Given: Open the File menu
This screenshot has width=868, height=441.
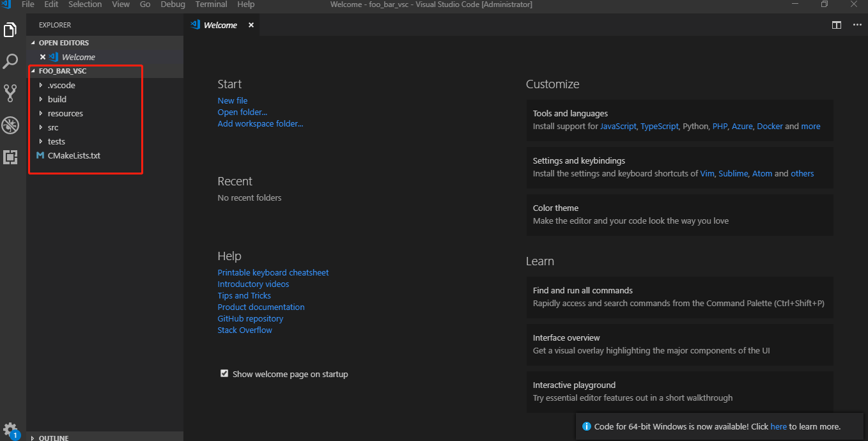Looking at the screenshot, I should 28,4.
